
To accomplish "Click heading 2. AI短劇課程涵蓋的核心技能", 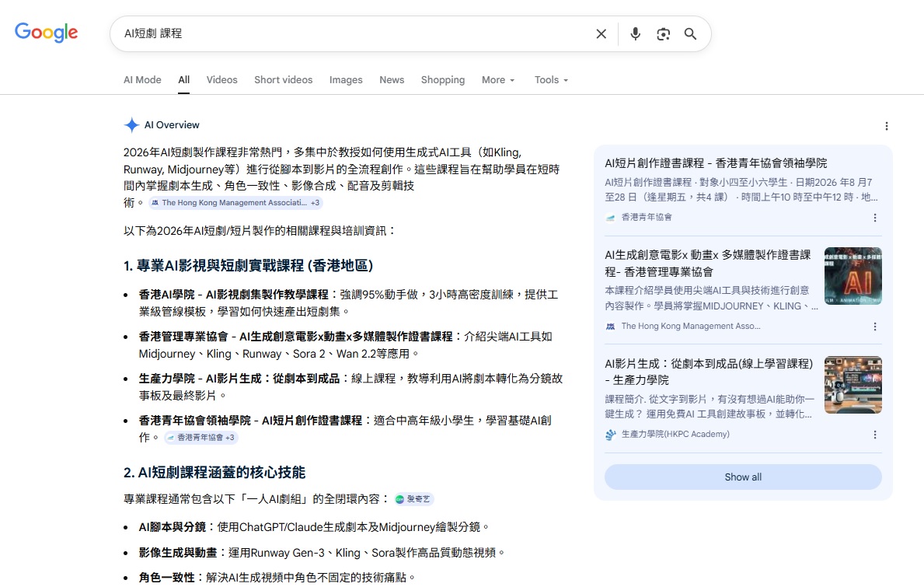I will [214, 473].
